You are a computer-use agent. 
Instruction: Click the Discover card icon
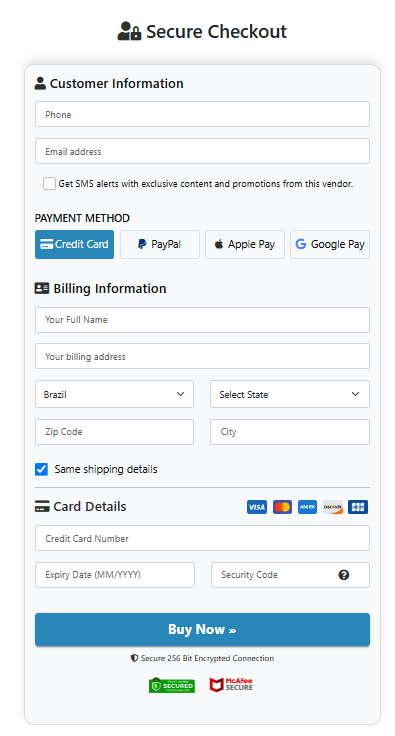(x=333, y=507)
